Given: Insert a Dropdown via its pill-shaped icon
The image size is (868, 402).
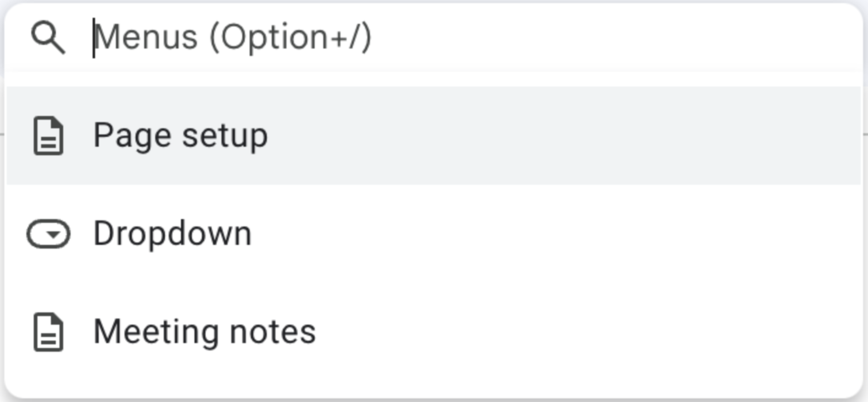Looking at the screenshot, I should point(48,234).
